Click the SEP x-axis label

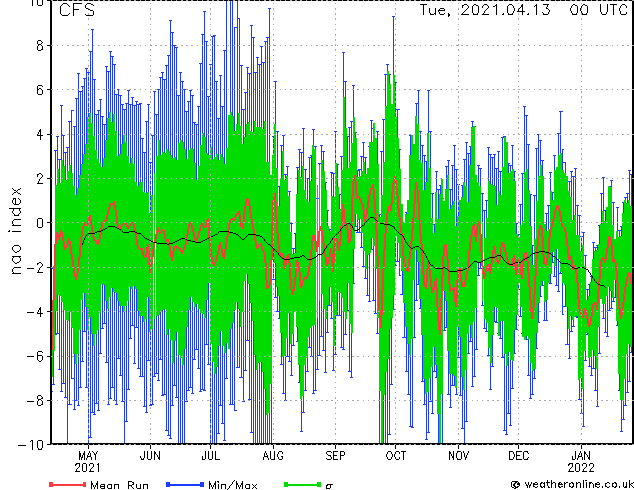point(335,456)
